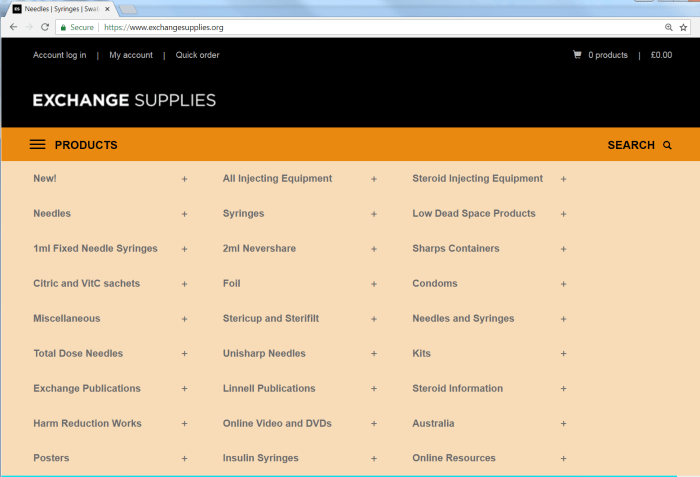Screen dimensions: 700x477
Task: Bookmark this page using the star icon
Action: point(683,27)
